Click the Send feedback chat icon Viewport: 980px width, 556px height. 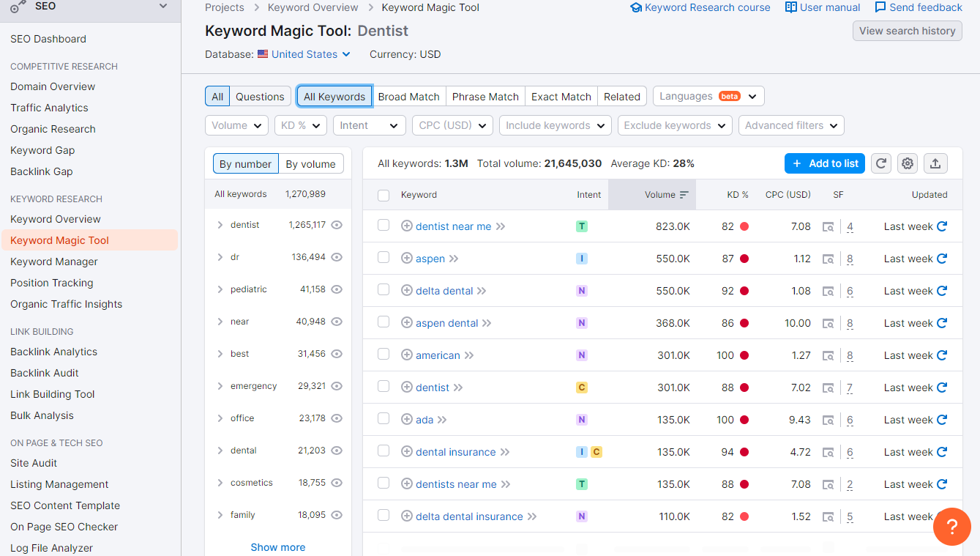click(x=880, y=7)
